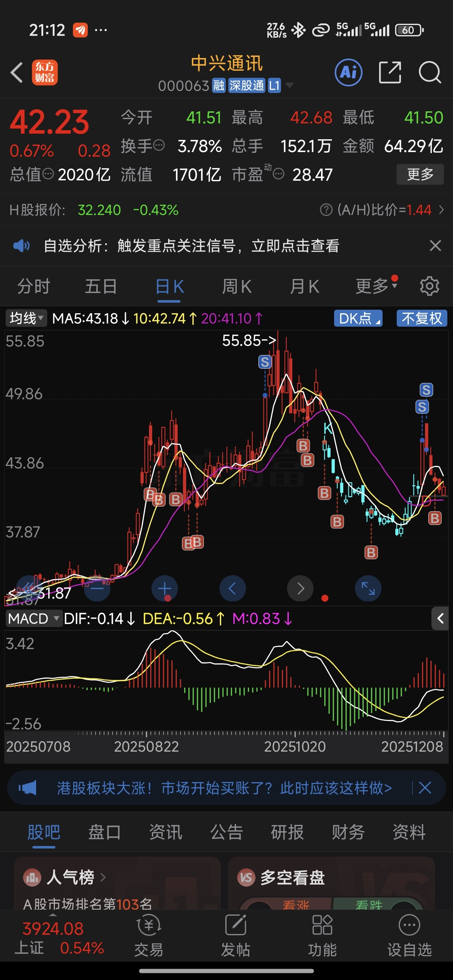Open 人气榜 ranking chevron
Screen dimensions: 453x980
103,877
